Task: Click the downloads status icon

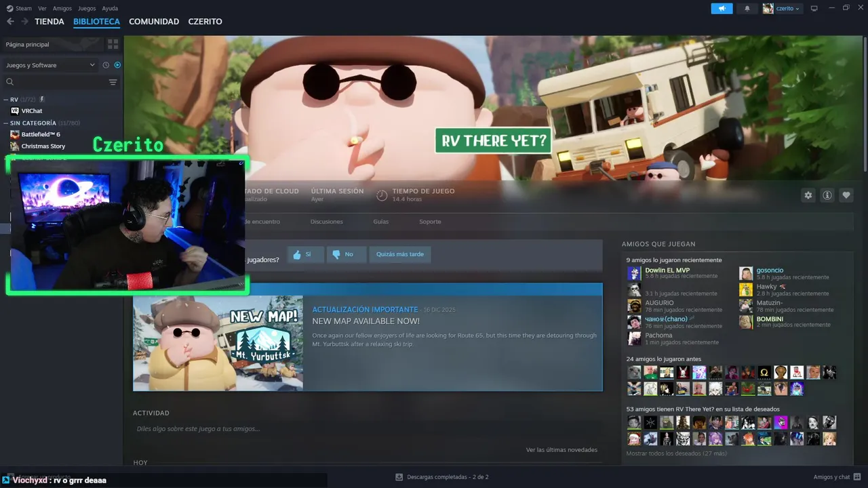Action: (x=399, y=477)
